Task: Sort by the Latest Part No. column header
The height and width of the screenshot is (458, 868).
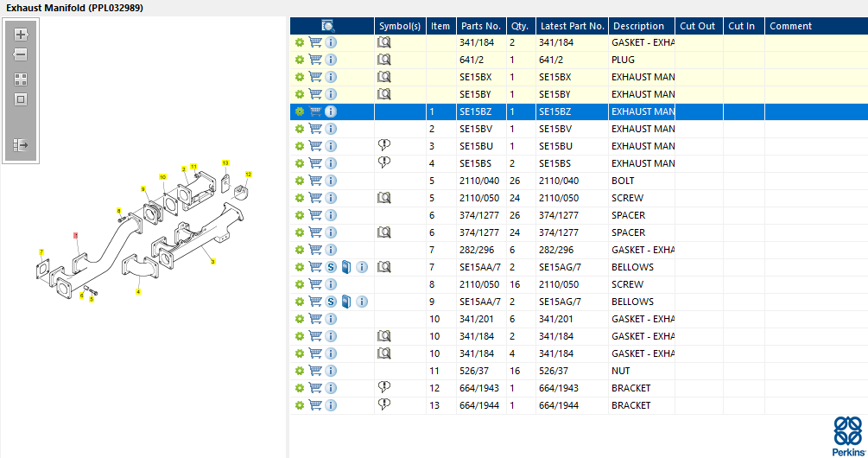Action: [x=572, y=26]
